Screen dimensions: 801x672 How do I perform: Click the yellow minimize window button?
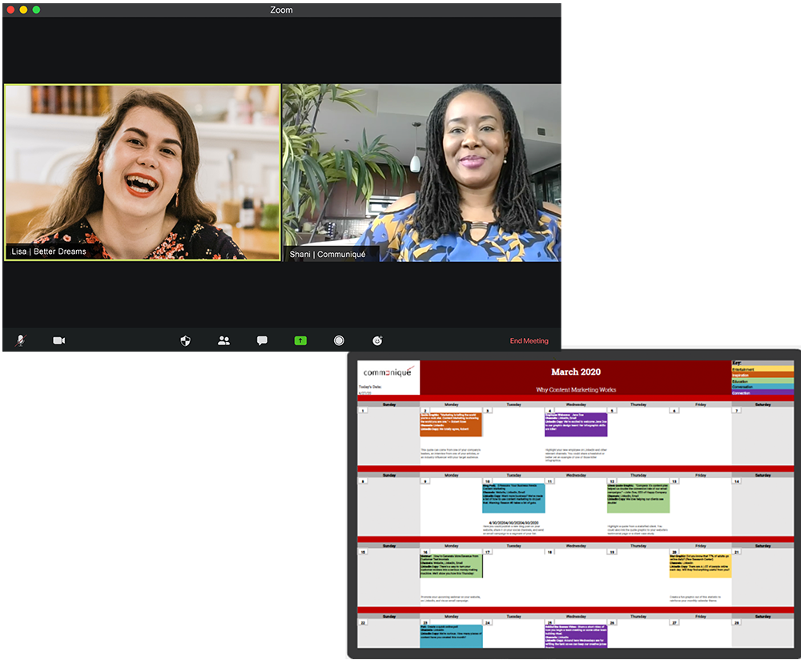pos(23,10)
